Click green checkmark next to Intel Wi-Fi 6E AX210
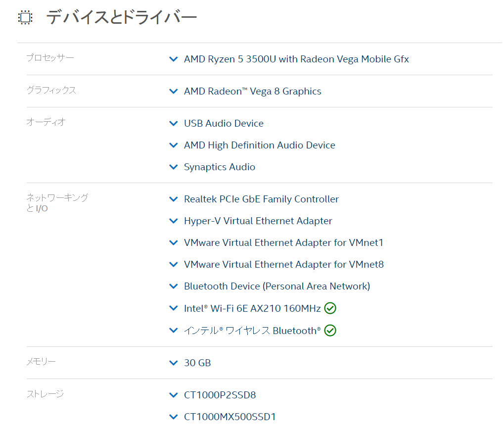 (330, 308)
